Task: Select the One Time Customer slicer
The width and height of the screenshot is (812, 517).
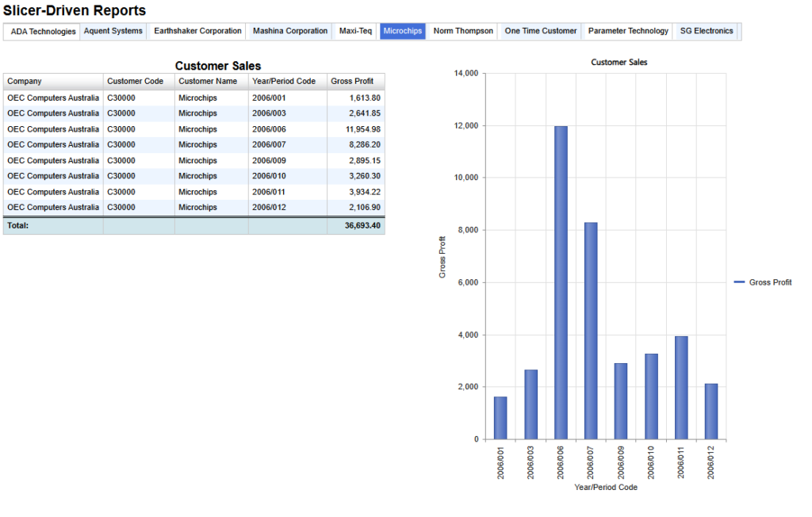Action: [x=541, y=31]
